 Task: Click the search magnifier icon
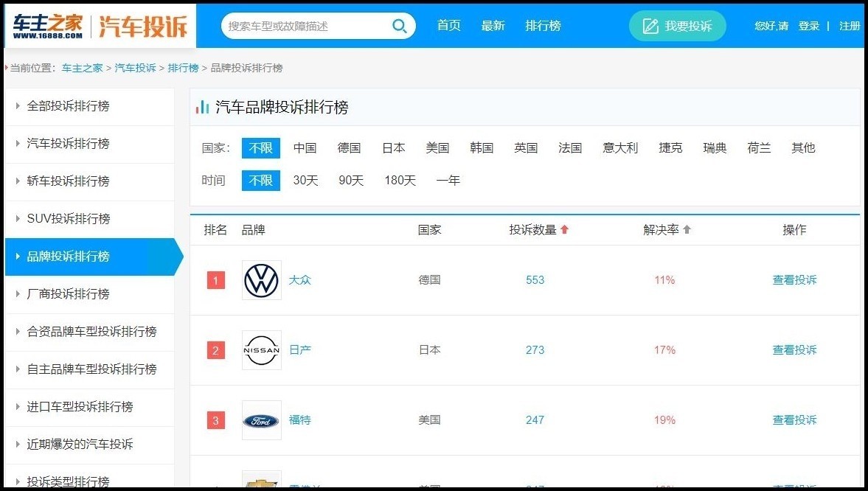399,26
